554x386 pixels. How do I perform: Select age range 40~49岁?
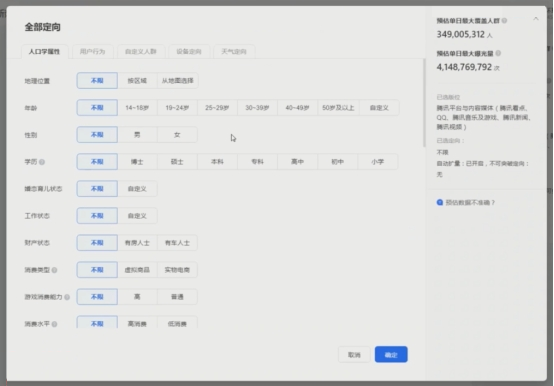pyautogui.click(x=297, y=108)
